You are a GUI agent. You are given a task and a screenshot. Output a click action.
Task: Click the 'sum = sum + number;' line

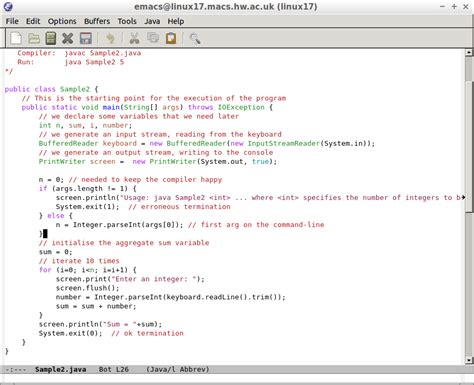[x=96, y=306]
